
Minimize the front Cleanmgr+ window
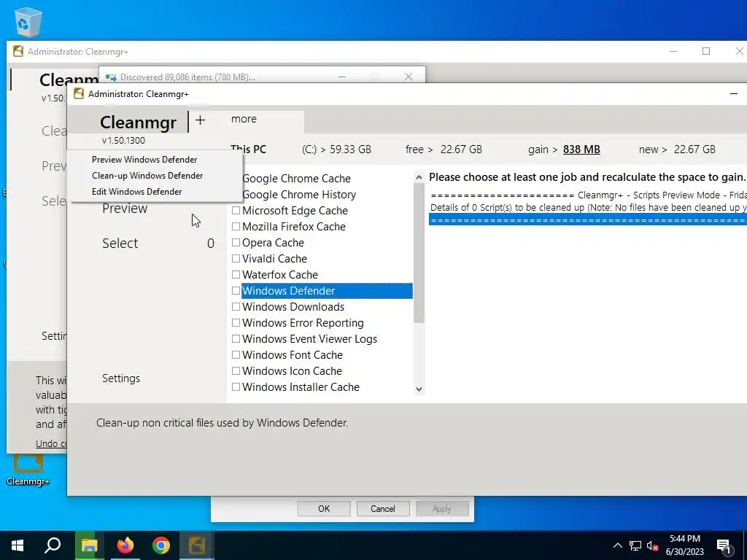[x=734, y=94]
